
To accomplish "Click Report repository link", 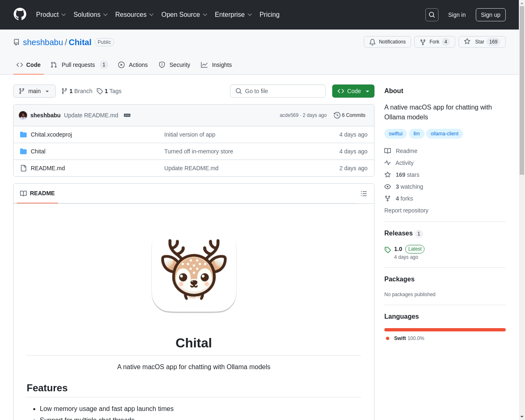I will [406, 210].
